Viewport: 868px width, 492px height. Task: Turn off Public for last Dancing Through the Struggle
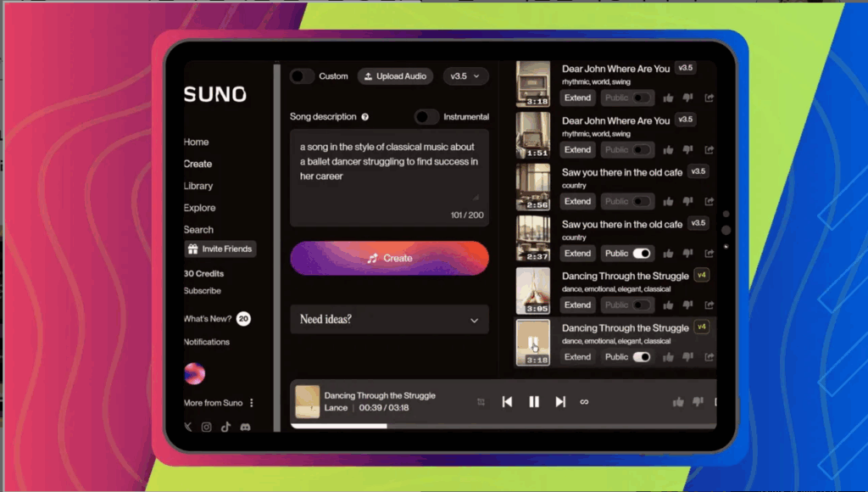pos(642,357)
